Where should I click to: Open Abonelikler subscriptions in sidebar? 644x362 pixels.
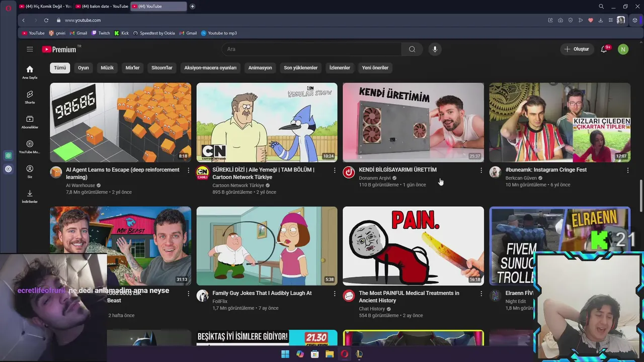30,122
